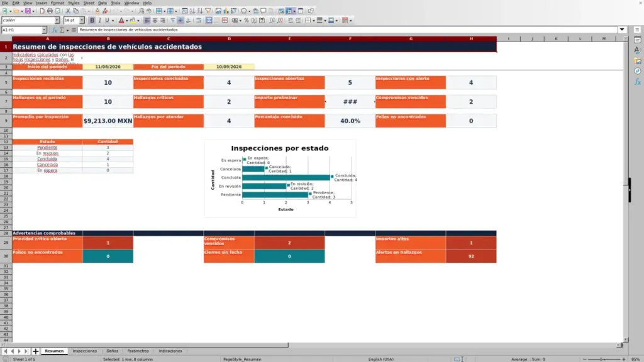644x362 pixels.
Task: Click the Print icon in toolbar
Action: 50,11
